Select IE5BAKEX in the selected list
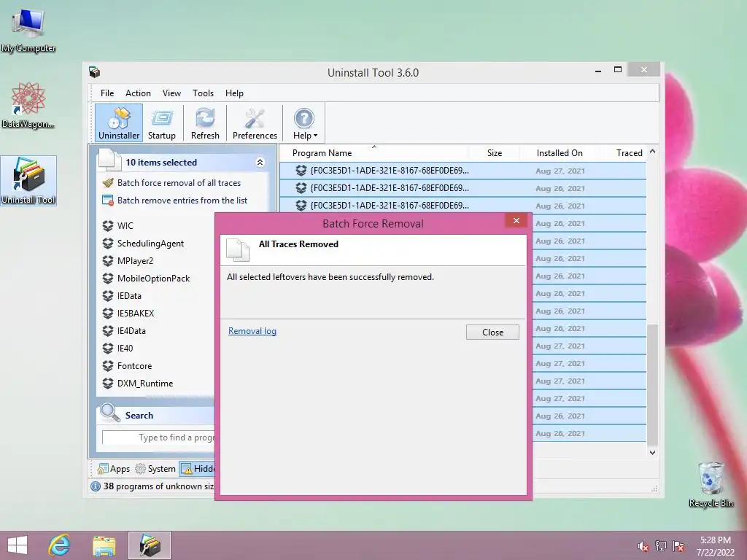This screenshot has width=747, height=560. 135,314
